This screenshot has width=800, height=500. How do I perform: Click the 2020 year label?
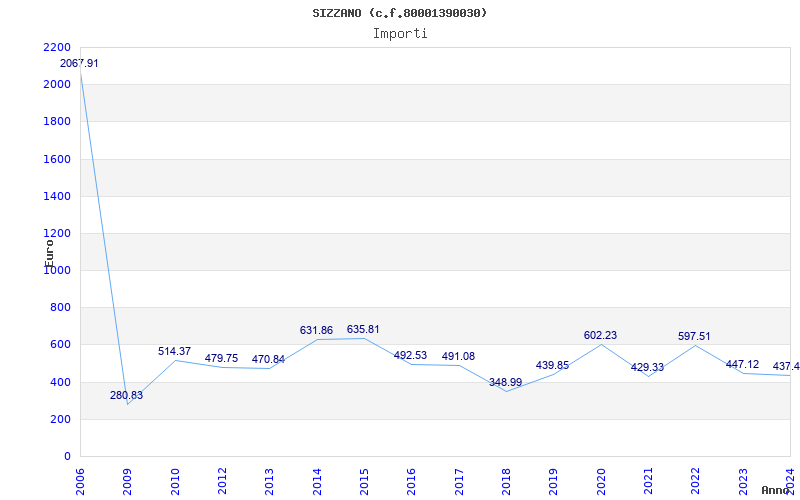pos(601,482)
